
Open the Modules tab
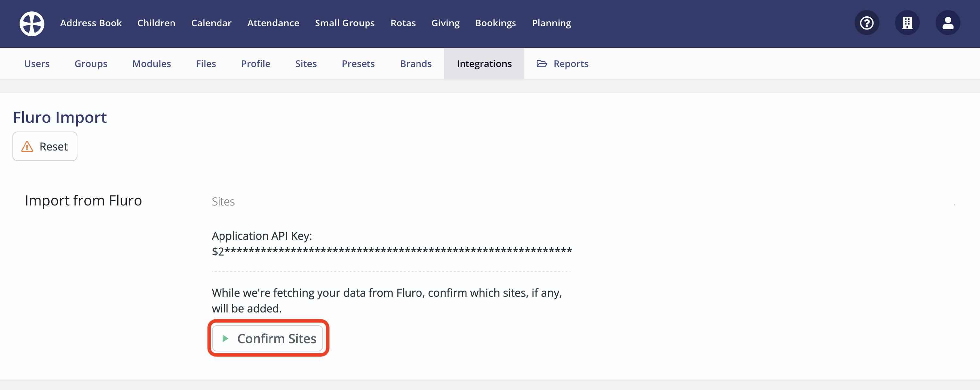(152, 63)
